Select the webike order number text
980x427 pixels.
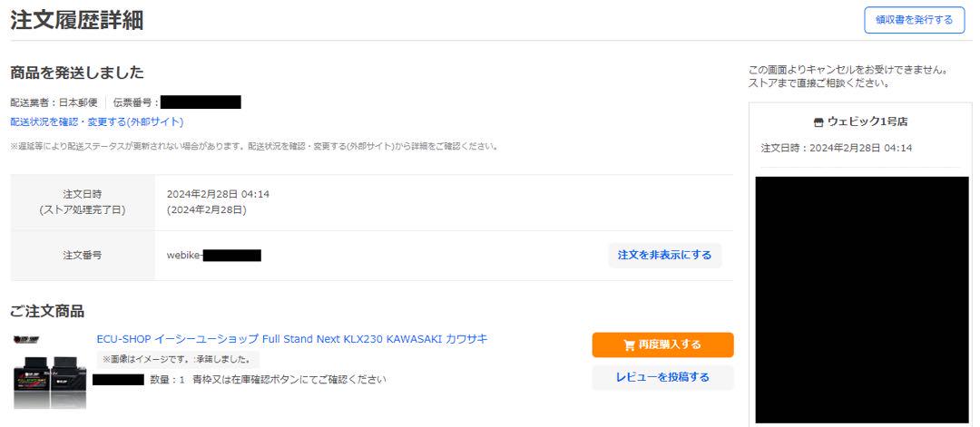214,256
